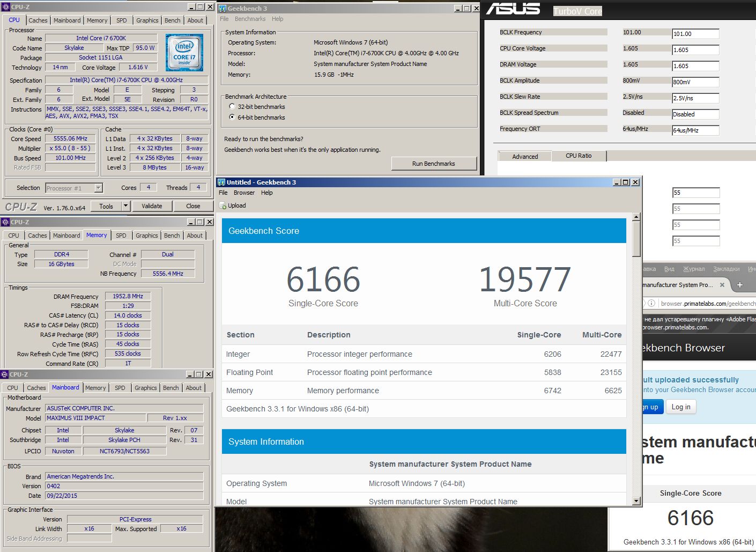Close the browser tab with the X icon
Image resolution: width=756 pixels, height=552 pixels.
(x=722, y=285)
